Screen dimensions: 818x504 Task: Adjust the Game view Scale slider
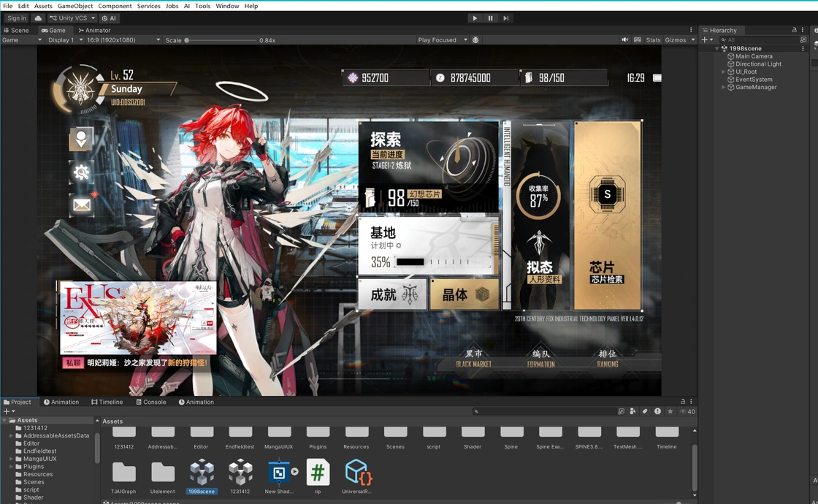[221, 40]
